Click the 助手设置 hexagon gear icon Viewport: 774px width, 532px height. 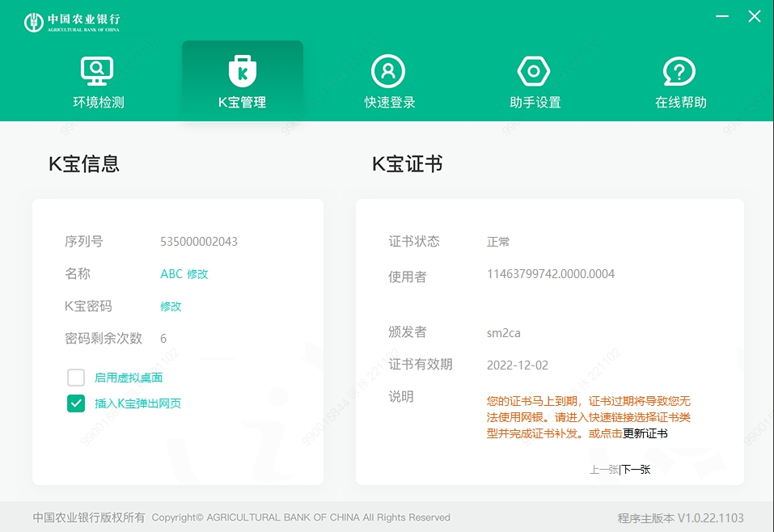(x=534, y=71)
